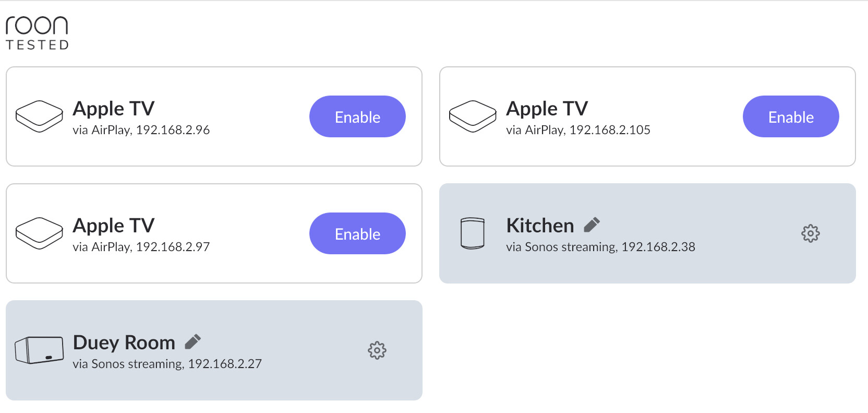Select the Kitchen zone title
Screen dimensions: 868x413
[540, 226]
